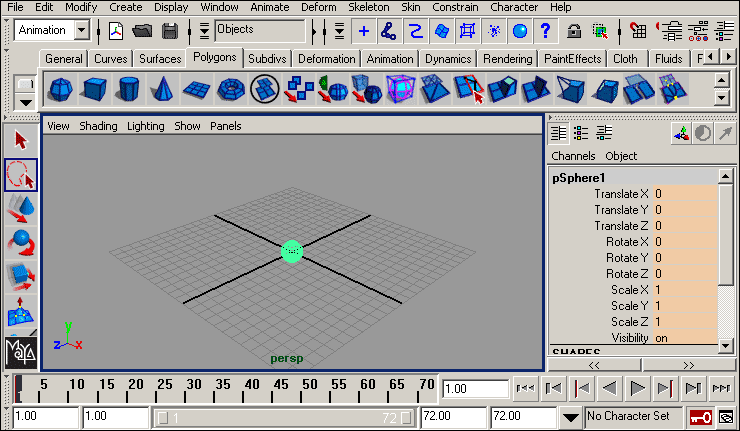Click the arrow Select tool
The height and width of the screenshot is (431, 740).
(21, 140)
